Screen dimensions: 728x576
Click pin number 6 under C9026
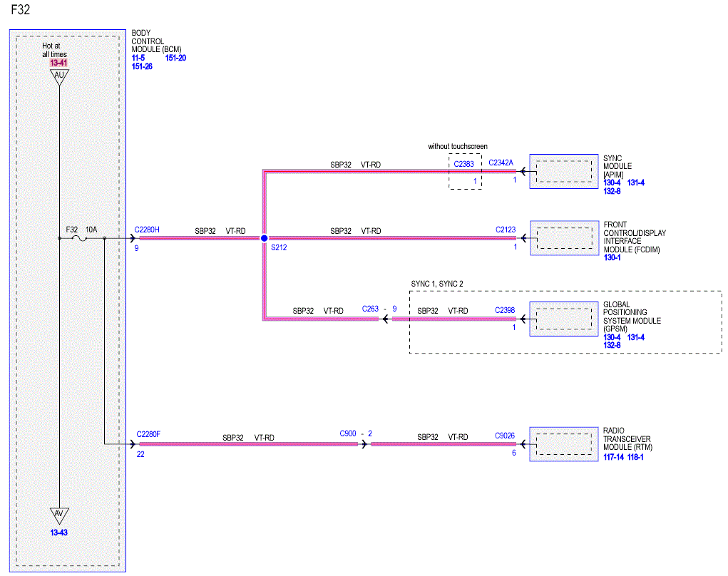point(514,453)
